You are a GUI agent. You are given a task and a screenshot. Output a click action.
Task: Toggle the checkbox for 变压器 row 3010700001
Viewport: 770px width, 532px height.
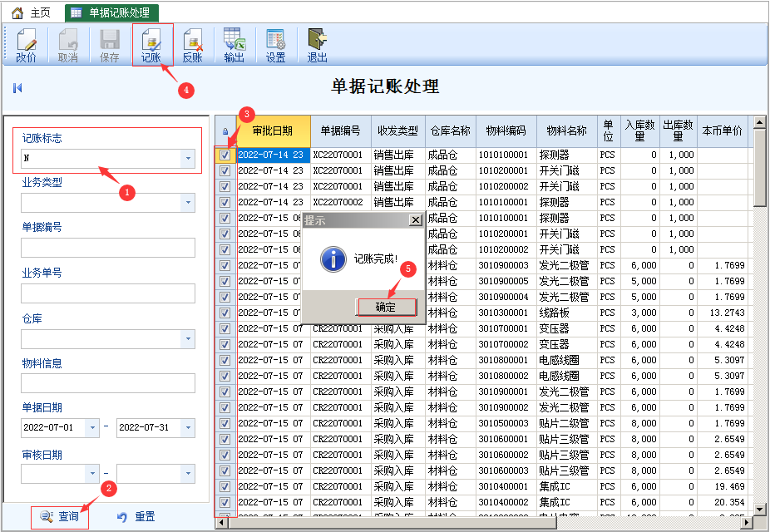[225, 328]
